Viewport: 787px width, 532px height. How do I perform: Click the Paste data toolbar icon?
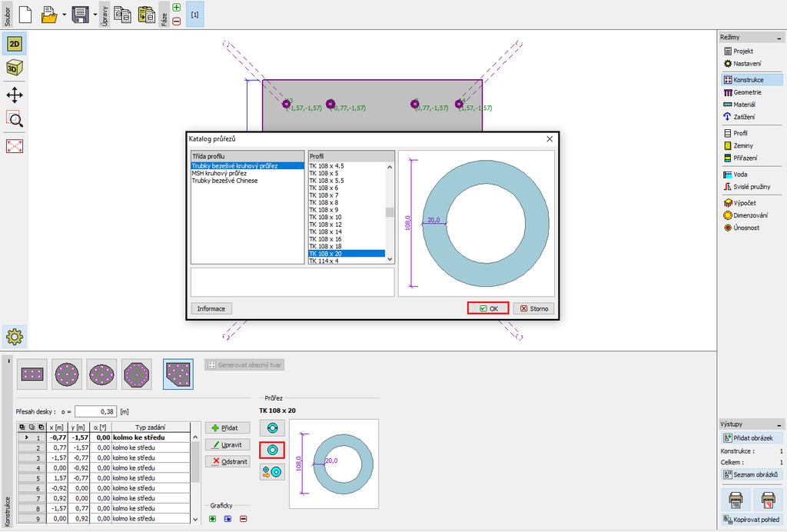[x=147, y=15]
